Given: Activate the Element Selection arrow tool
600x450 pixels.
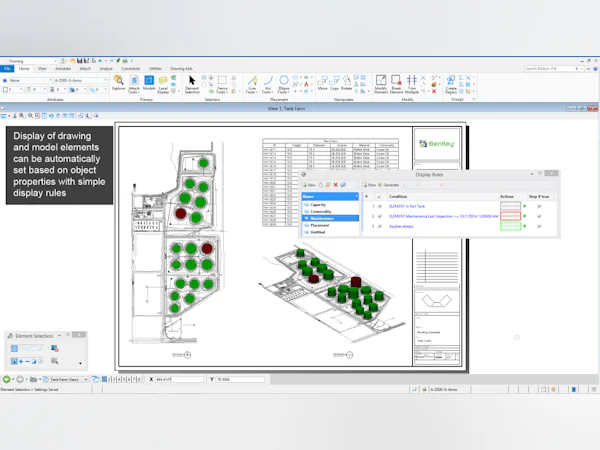Looking at the screenshot, I should point(192,84).
